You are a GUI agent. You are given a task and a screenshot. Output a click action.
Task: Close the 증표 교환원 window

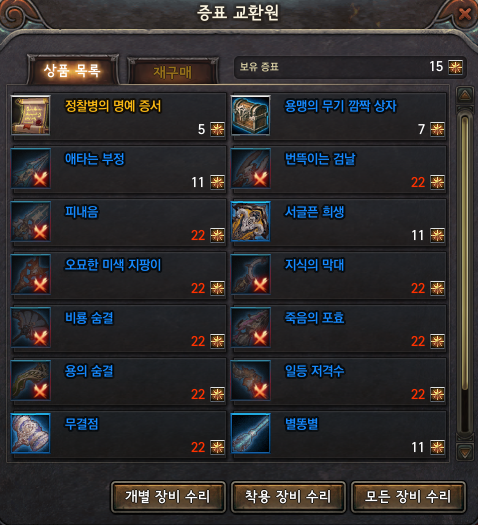[x=465, y=14]
